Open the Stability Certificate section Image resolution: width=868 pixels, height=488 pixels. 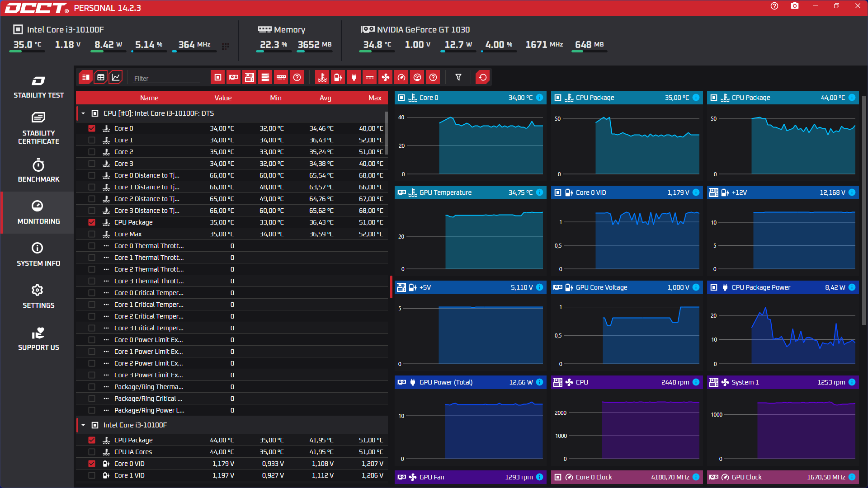click(38, 128)
